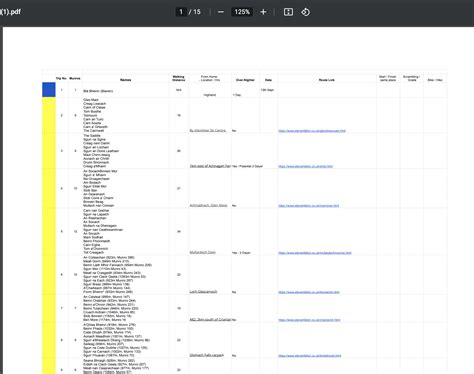Image resolution: width=474 pixels, height=374 pixels.
Task: Zoom out with the minus button
Action: pyautogui.click(x=221, y=12)
